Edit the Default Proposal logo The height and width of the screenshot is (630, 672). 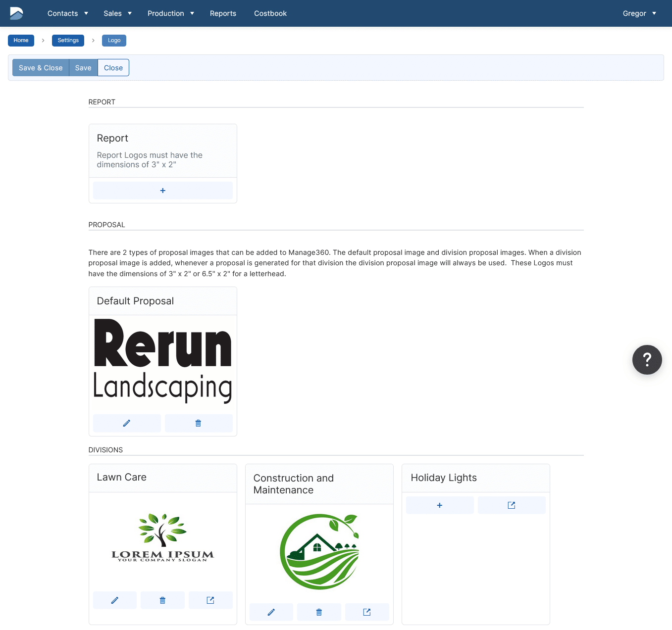click(127, 423)
